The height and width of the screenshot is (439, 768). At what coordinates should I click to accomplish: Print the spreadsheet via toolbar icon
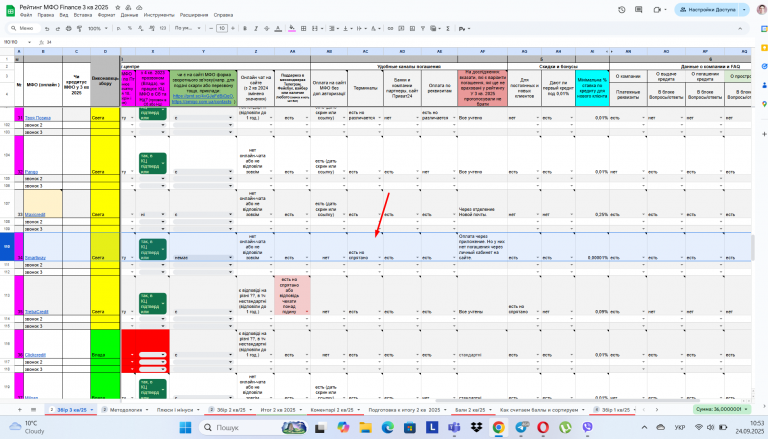69,28
